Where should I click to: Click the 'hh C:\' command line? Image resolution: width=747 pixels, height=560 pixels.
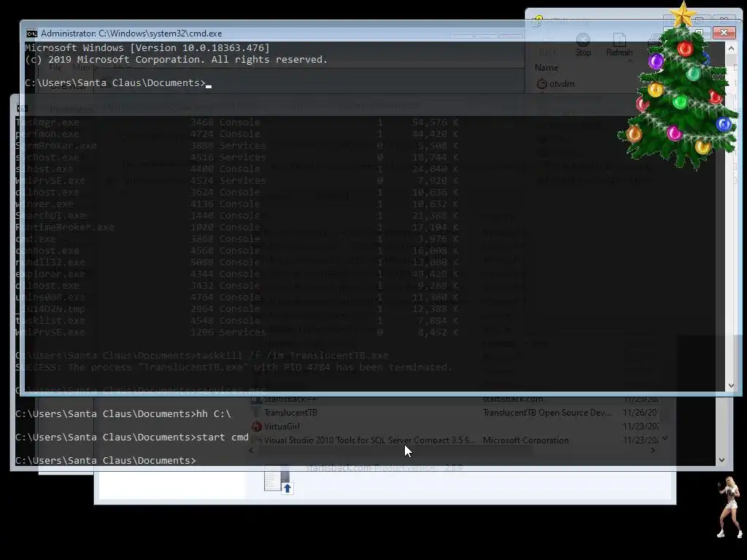coord(123,414)
